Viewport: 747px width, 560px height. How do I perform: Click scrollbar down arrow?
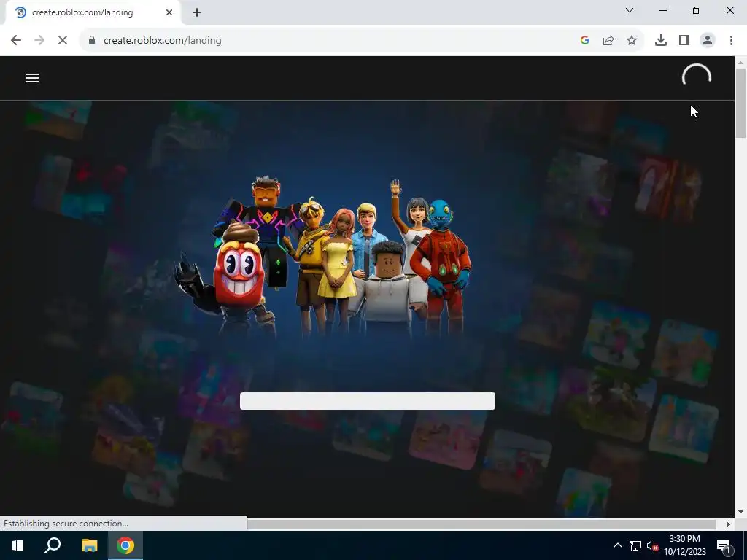(x=740, y=513)
